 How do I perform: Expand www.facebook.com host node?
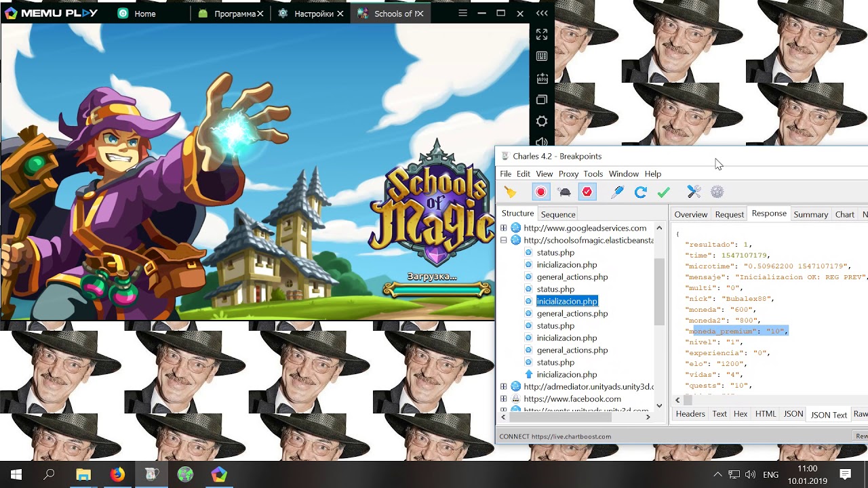tap(504, 399)
